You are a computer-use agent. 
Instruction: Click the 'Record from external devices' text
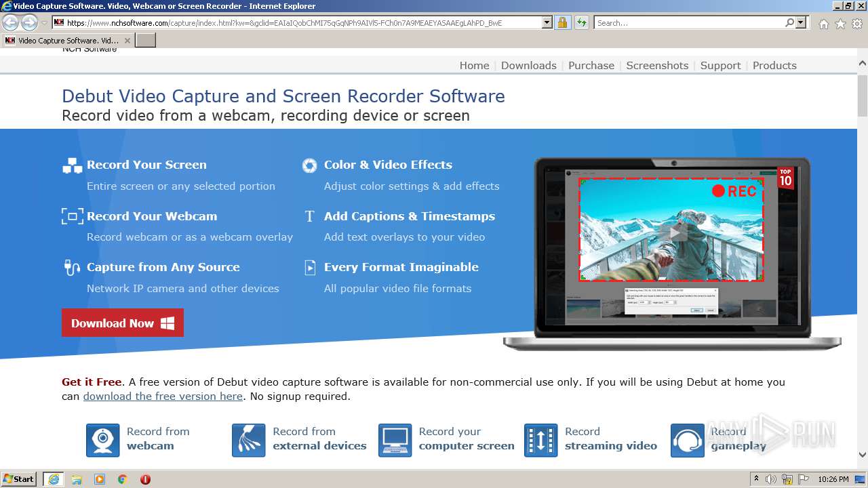319,439
